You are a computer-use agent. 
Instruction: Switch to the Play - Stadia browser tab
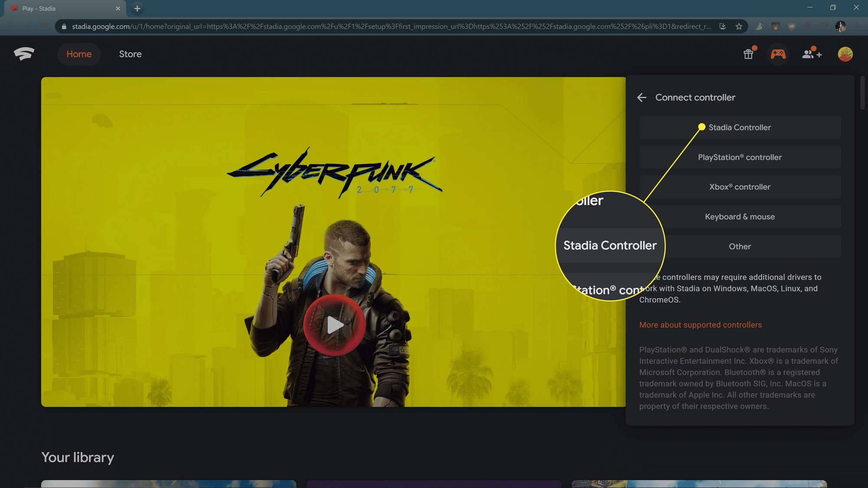click(x=65, y=8)
